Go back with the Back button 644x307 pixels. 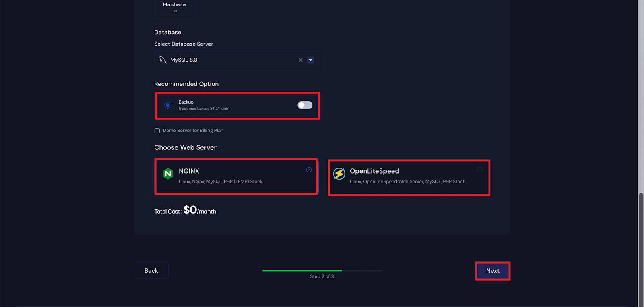tap(151, 271)
